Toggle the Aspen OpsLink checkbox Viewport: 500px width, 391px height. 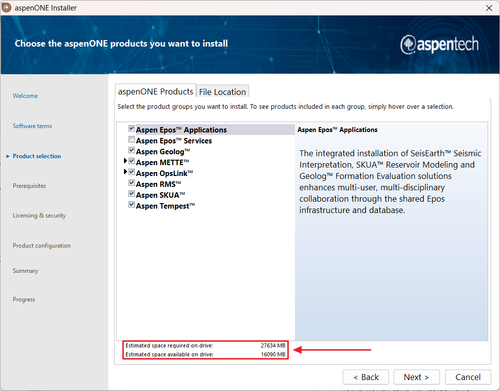point(131,172)
